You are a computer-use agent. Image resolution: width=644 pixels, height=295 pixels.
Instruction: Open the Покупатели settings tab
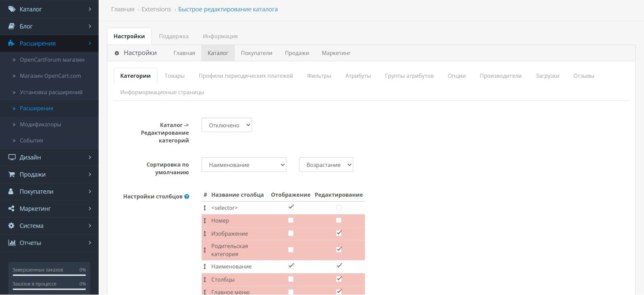[x=256, y=53]
